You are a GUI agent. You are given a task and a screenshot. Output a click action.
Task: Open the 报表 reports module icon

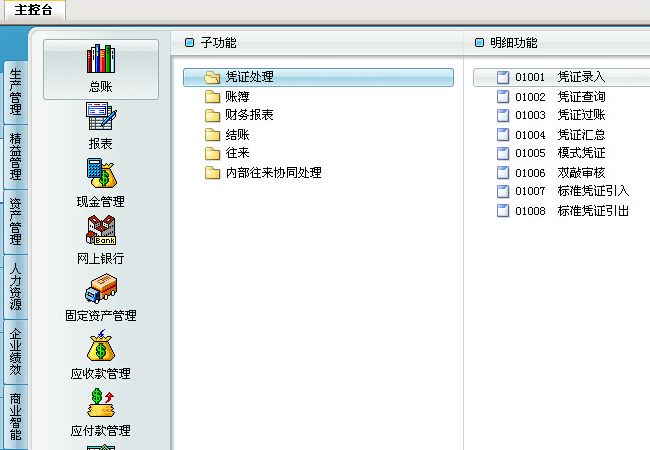point(101,116)
